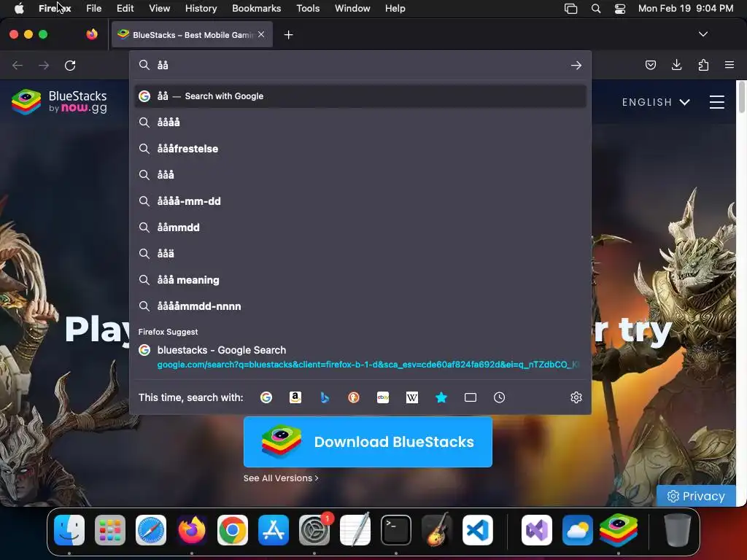
Task: Open the Privacy settings button
Action: (x=696, y=496)
